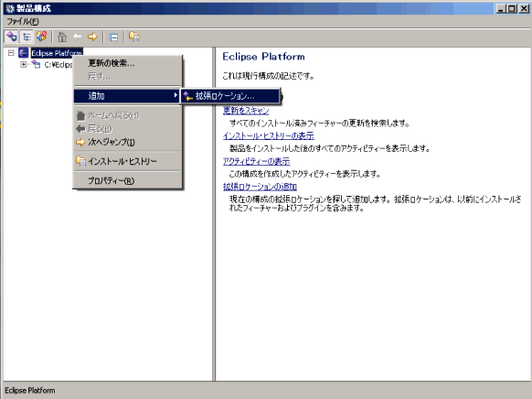Click the description この構成を作成したアクティビティーを表示します。
The width and height of the screenshot is (532, 399).
click(x=304, y=174)
